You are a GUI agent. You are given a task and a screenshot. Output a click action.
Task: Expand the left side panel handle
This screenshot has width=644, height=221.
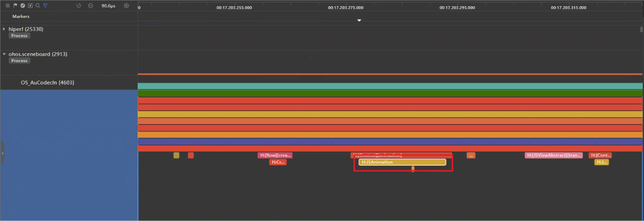click(2, 153)
